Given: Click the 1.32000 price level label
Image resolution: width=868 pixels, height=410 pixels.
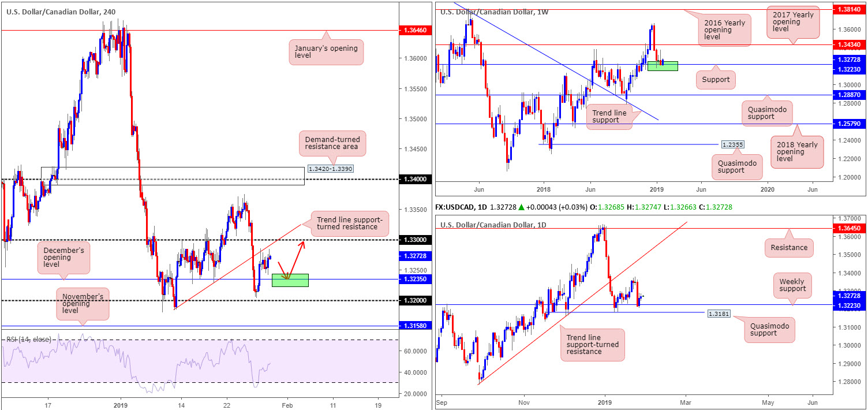Looking at the screenshot, I should [416, 300].
